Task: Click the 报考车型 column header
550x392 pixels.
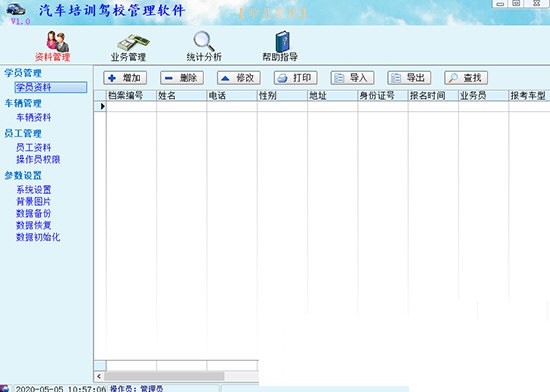Action: click(529, 96)
